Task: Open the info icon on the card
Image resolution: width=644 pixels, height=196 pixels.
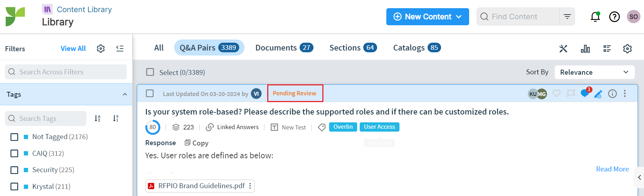Action: pyautogui.click(x=612, y=94)
